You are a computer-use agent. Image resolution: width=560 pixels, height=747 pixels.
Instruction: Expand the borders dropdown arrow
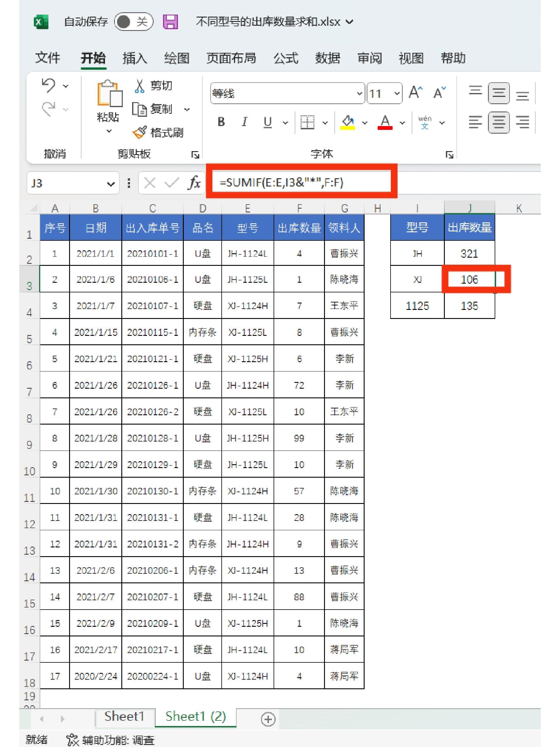(325, 123)
